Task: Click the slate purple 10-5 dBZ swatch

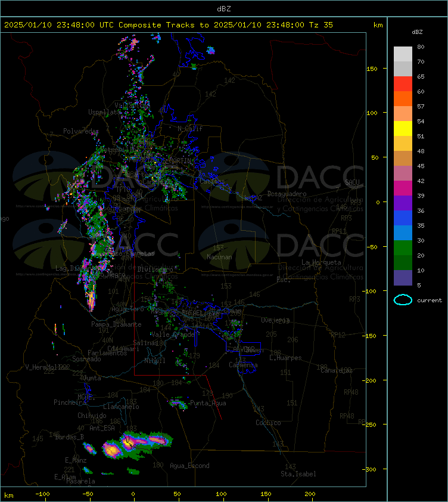Action: (x=403, y=278)
